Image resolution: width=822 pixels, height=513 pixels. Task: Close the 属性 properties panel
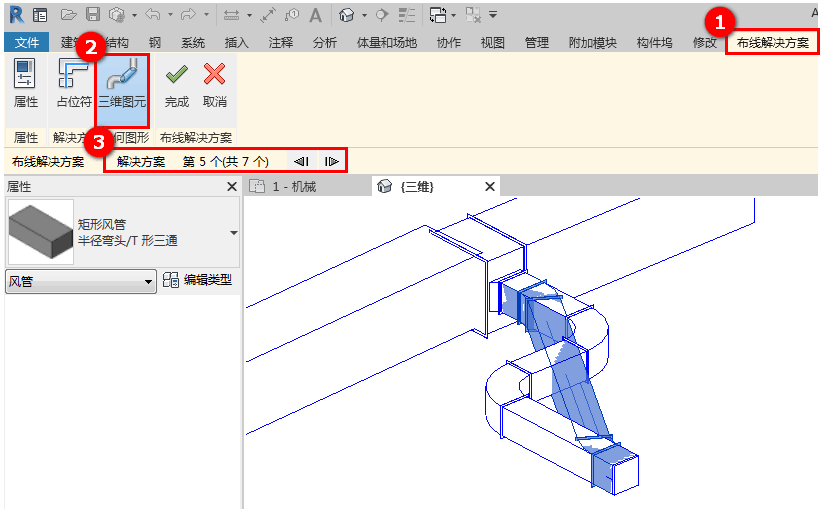point(232,187)
